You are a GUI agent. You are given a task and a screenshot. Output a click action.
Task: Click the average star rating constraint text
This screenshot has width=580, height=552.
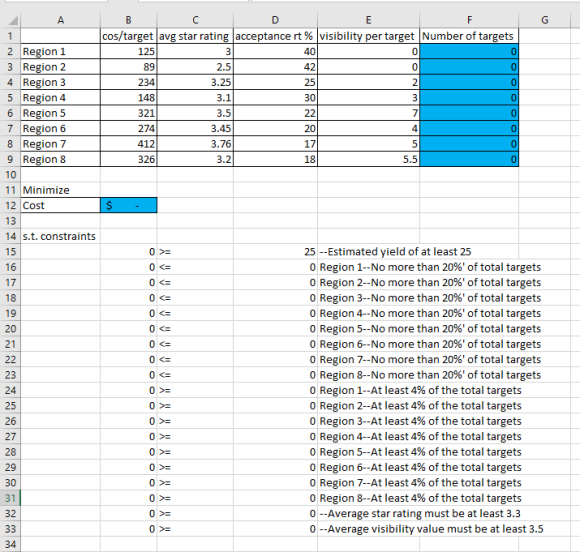point(420,514)
